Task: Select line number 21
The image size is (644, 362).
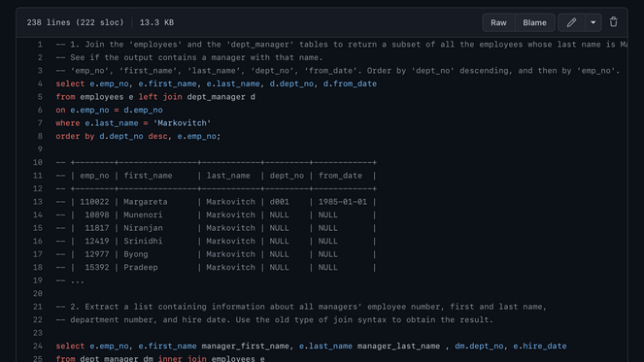Action: pyautogui.click(x=38, y=307)
